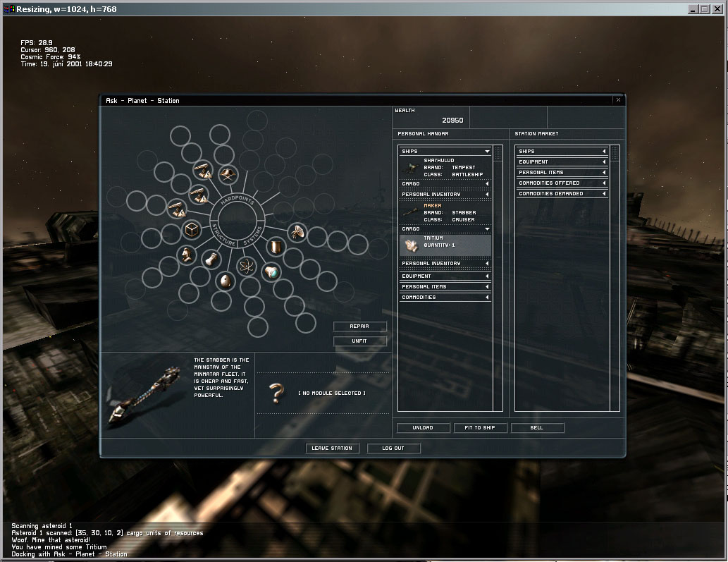Select the radar dish module icon
This screenshot has width=728, height=562.
(x=297, y=232)
